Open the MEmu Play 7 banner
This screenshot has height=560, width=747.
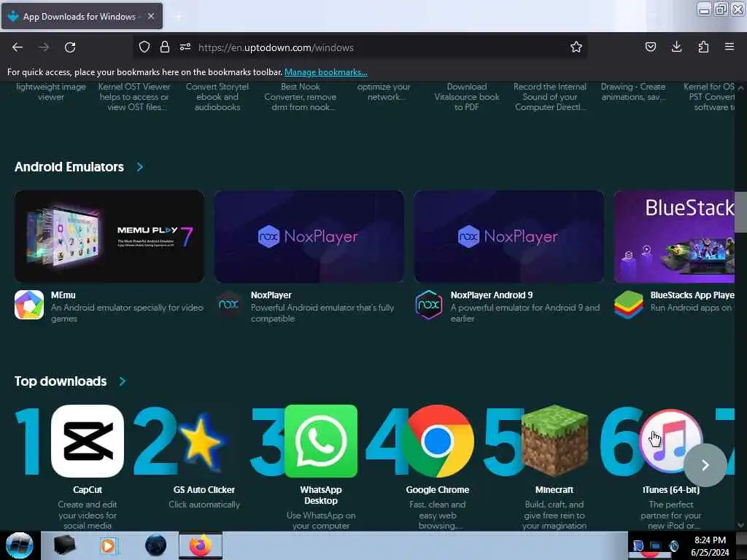109,236
